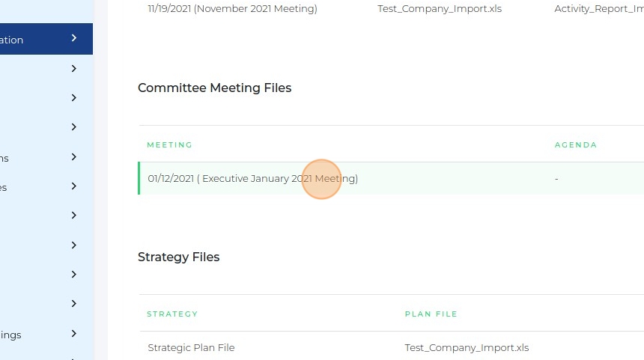Expand the highlighted sidebar item's chevron

point(73,38)
